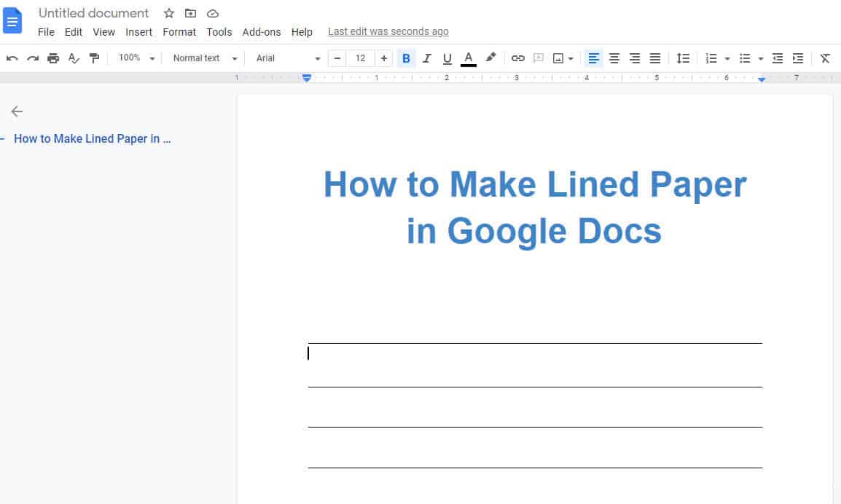Image resolution: width=841 pixels, height=504 pixels.
Task: Enable justified alignment
Action: [655, 58]
